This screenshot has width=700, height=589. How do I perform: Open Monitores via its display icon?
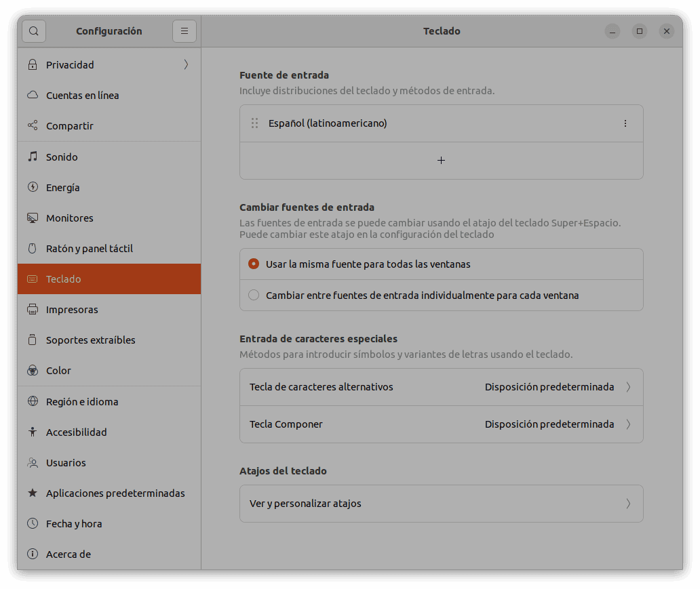(31, 218)
